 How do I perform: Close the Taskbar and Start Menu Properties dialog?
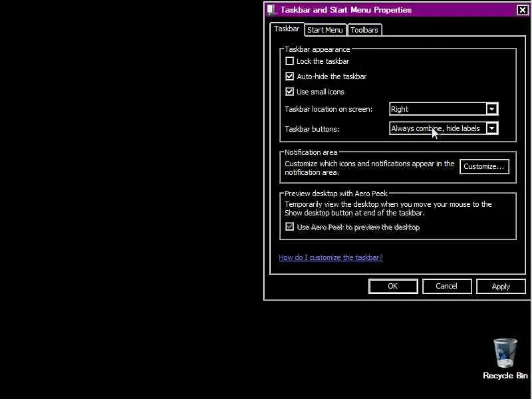pyautogui.click(x=522, y=10)
